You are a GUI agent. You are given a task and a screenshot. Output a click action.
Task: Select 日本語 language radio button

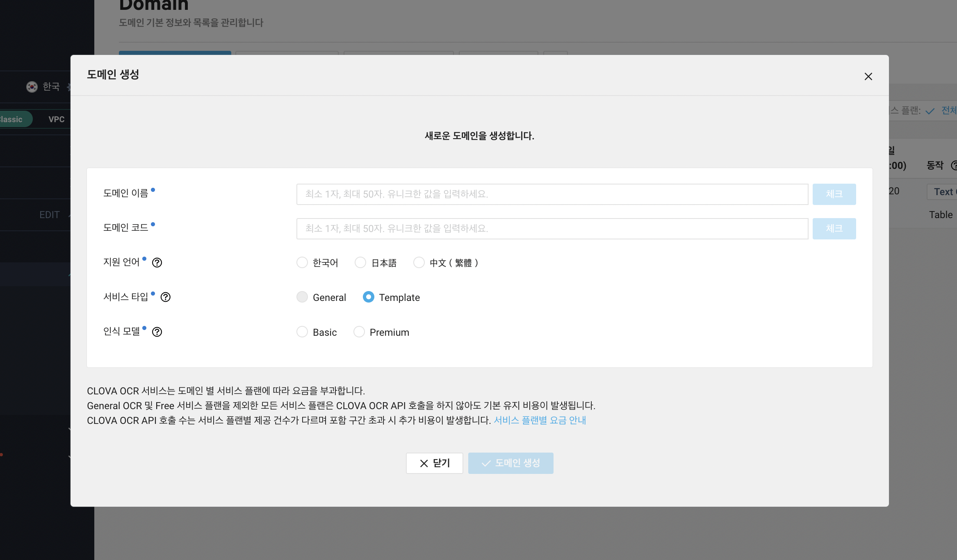360,263
